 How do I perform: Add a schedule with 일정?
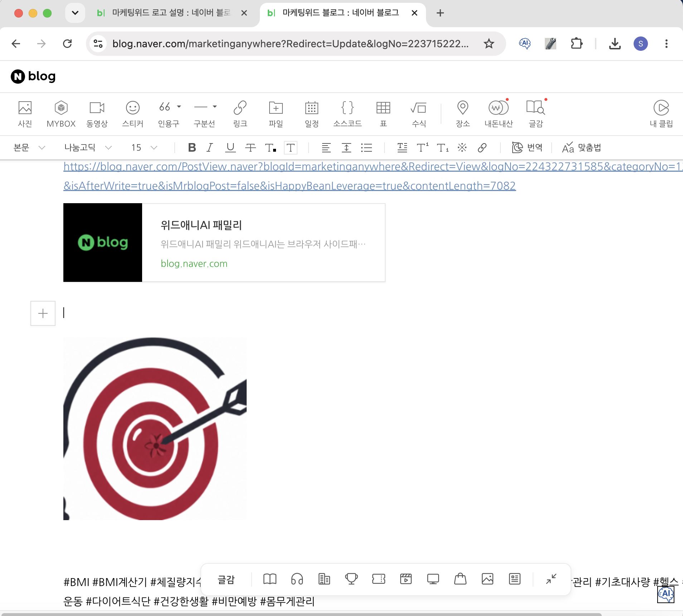(312, 114)
